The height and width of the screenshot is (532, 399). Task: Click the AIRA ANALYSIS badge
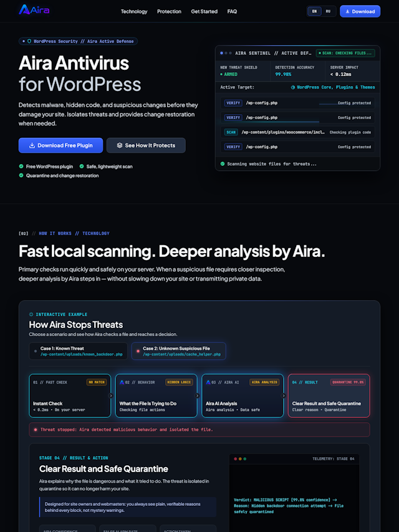264,382
